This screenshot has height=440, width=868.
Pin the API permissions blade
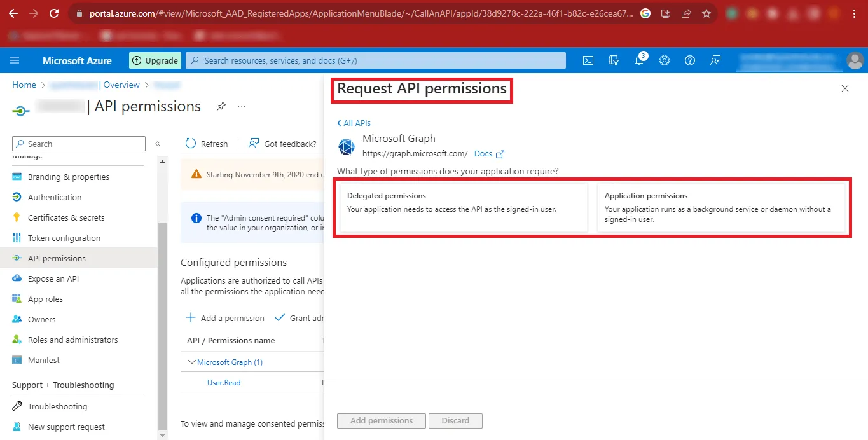[x=221, y=106]
